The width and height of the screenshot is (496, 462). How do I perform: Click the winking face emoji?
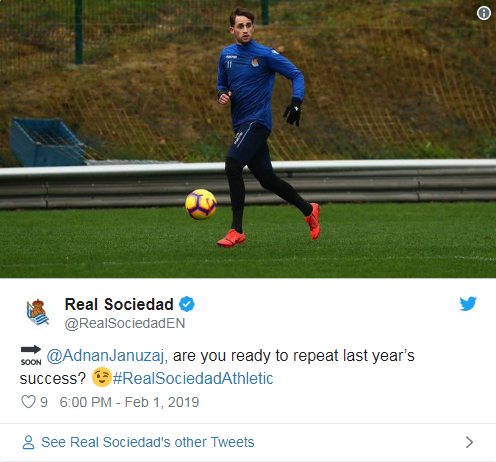click(101, 377)
